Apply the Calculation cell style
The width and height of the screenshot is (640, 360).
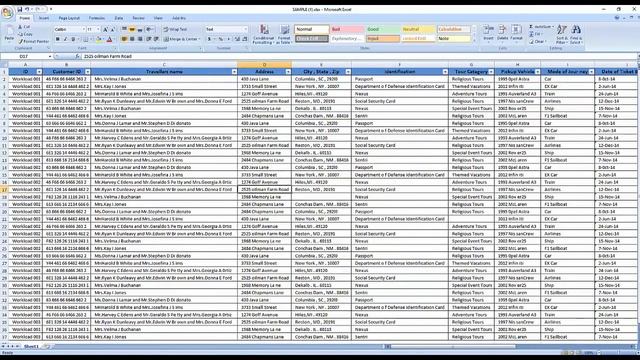[x=453, y=29]
